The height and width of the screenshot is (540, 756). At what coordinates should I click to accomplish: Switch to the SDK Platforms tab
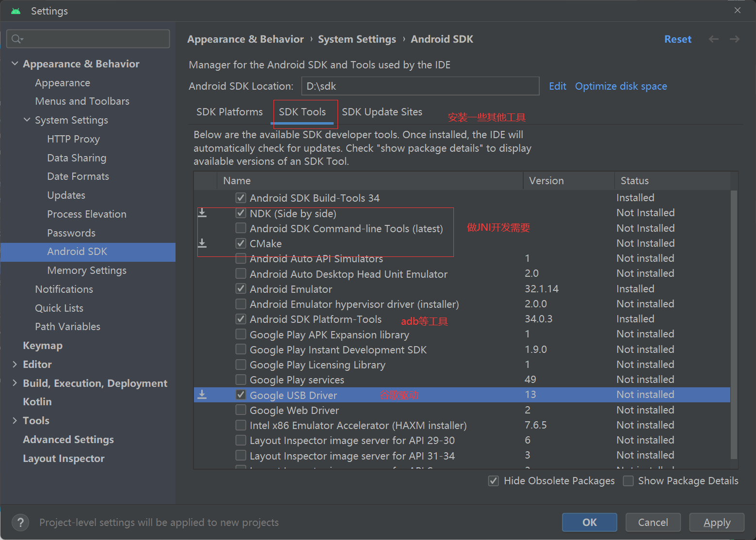tap(229, 112)
